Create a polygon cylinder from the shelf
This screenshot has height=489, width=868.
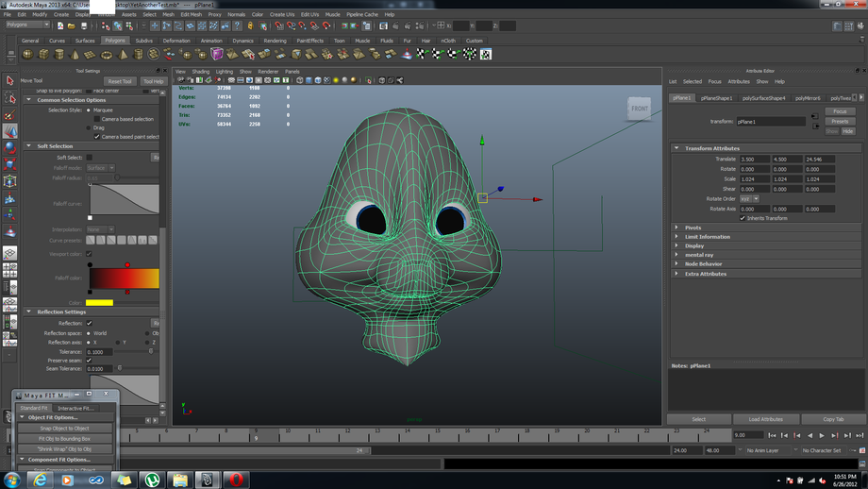pos(58,54)
